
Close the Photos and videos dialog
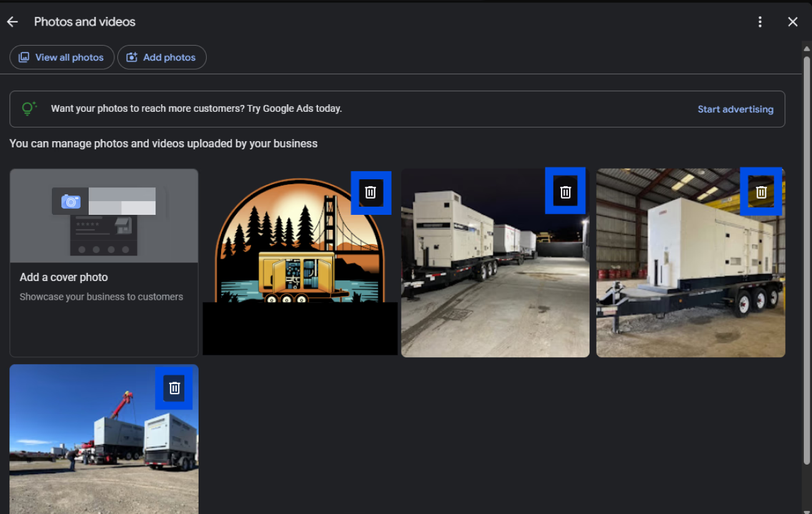[793, 22]
